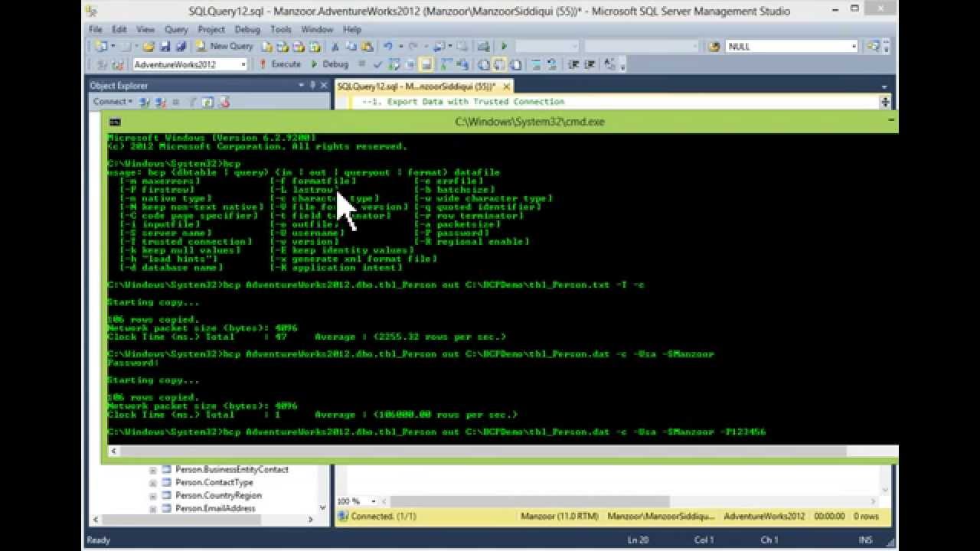Click the Increase Indent icon
980x551 pixels.
(x=590, y=64)
